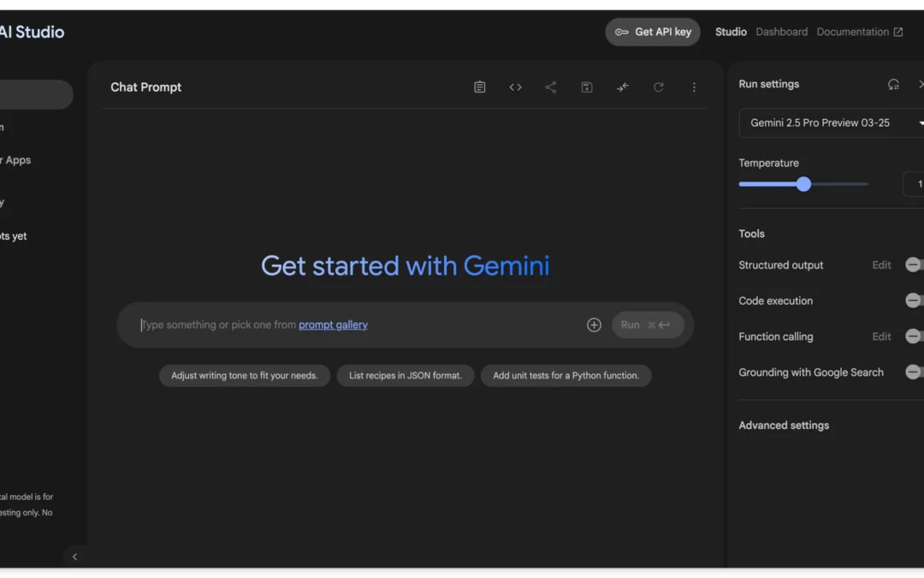Click the refresh icon in Chat Prompt toolbar

click(x=658, y=87)
